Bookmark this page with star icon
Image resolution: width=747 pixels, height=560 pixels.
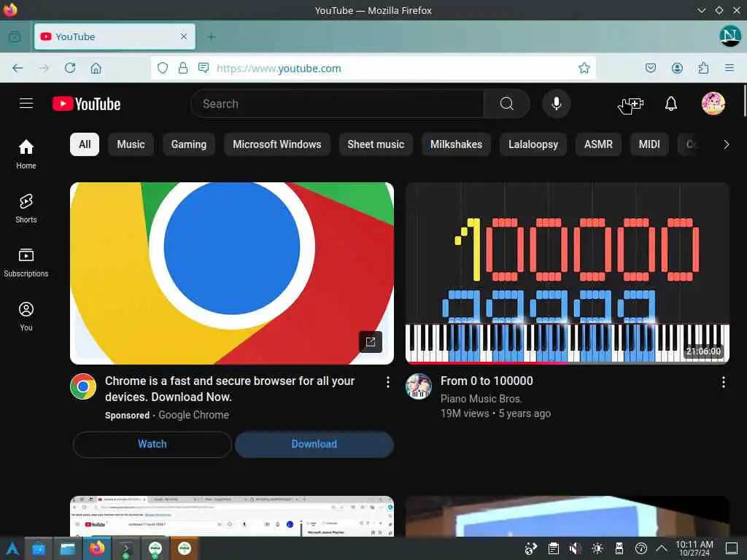pyautogui.click(x=584, y=68)
